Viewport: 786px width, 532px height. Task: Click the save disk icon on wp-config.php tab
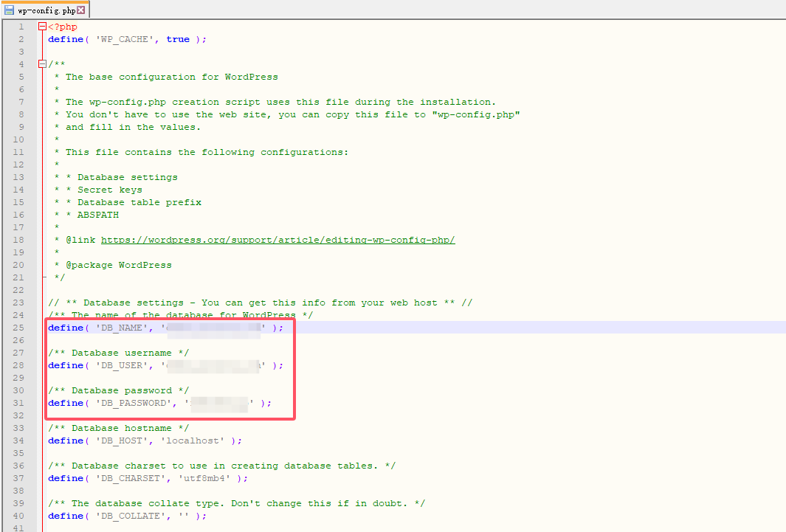9,10
